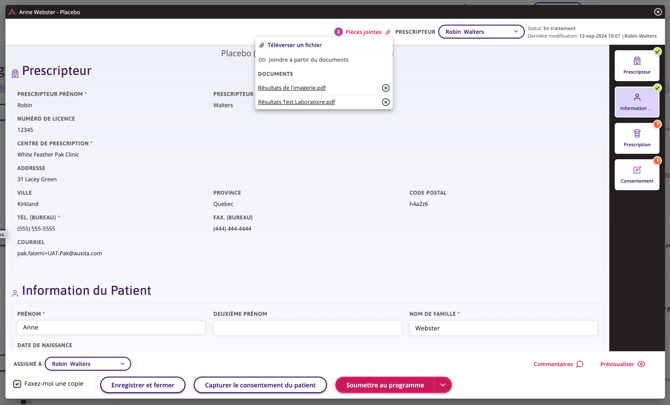Click the Prénom input field with Anne
This screenshot has height=405, width=670.
[111, 328]
